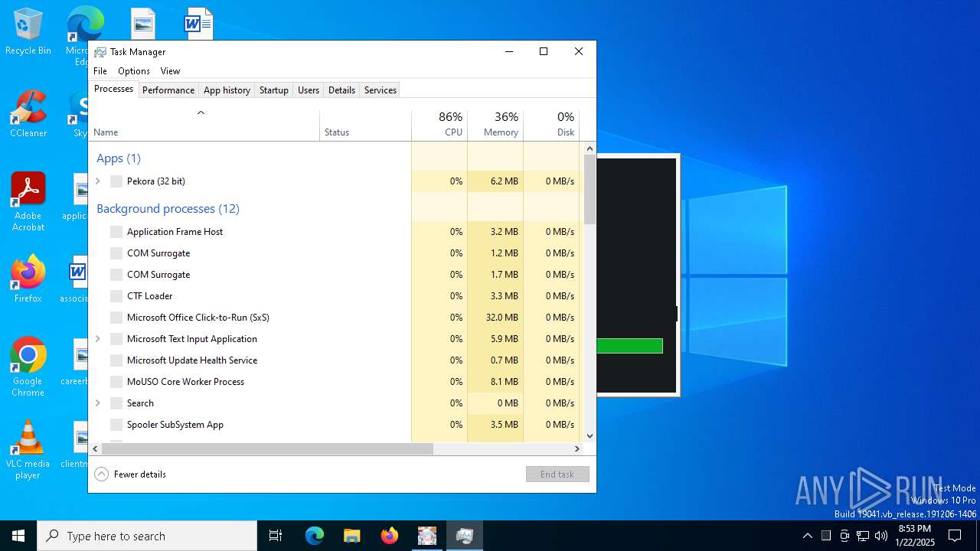Viewport: 980px width, 551px height.
Task: Expand the Search process group
Action: pyautogui.click(x=98, y=403)
